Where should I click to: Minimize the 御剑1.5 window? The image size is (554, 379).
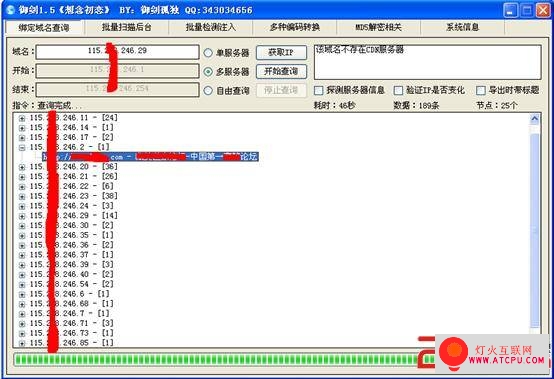[x=510, y=10]
